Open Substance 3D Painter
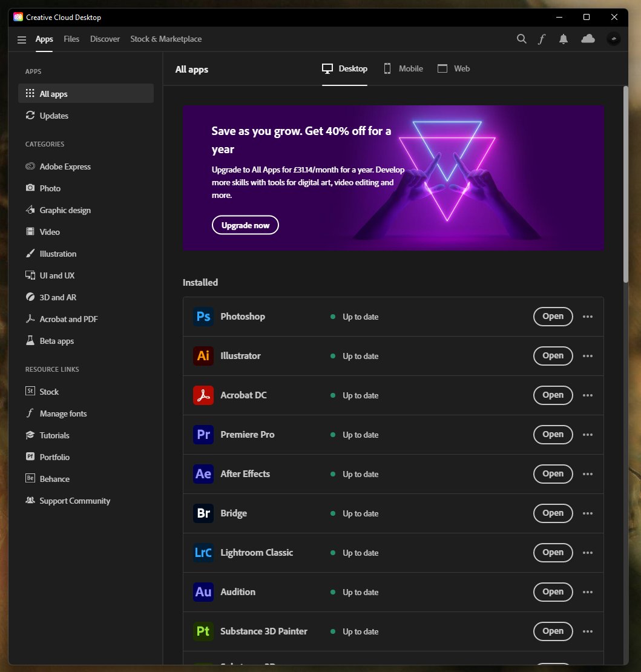 (553, 631)
